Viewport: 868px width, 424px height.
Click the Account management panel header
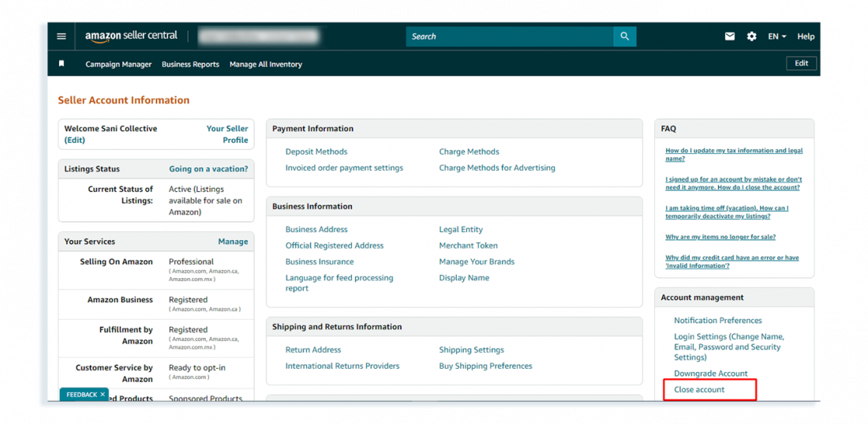coord(702,298)
